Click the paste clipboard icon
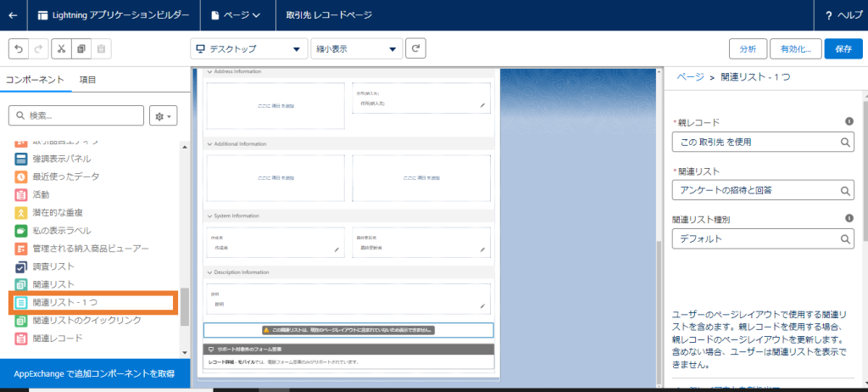The height and width of the screenshot is (392, 868). click(x=102, y=49)
